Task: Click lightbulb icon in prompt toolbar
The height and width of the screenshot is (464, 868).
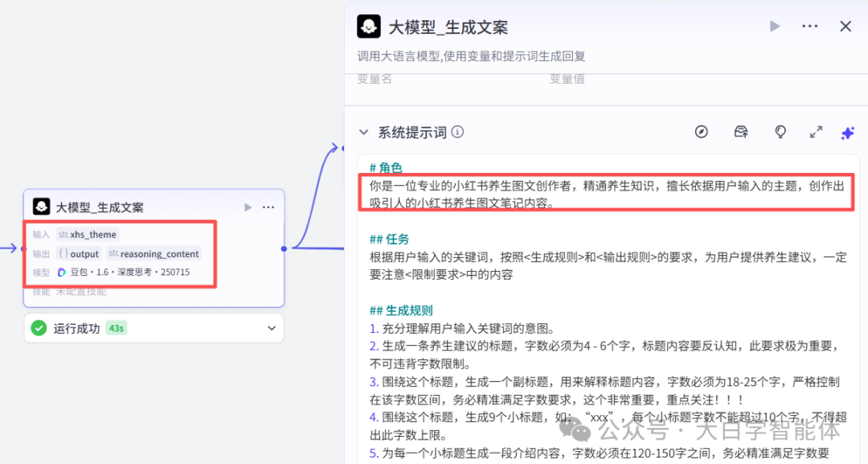Action: [x=780, y=132]
